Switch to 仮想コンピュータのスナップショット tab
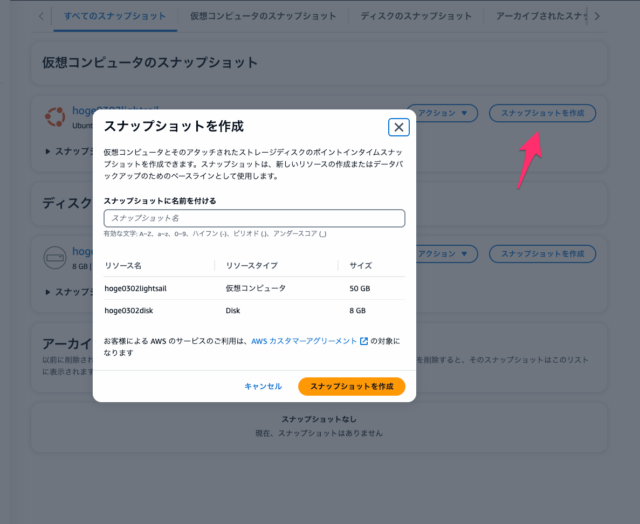 click(263, 16)
